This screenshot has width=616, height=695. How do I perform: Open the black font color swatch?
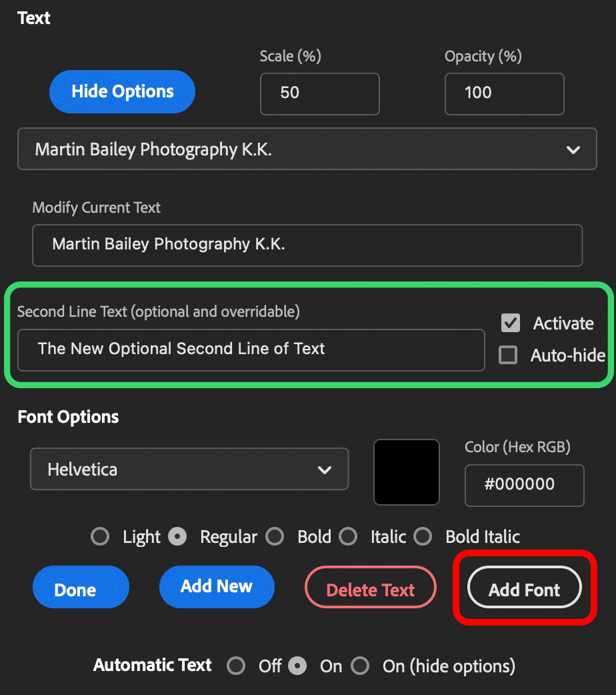tap(407, 472)
